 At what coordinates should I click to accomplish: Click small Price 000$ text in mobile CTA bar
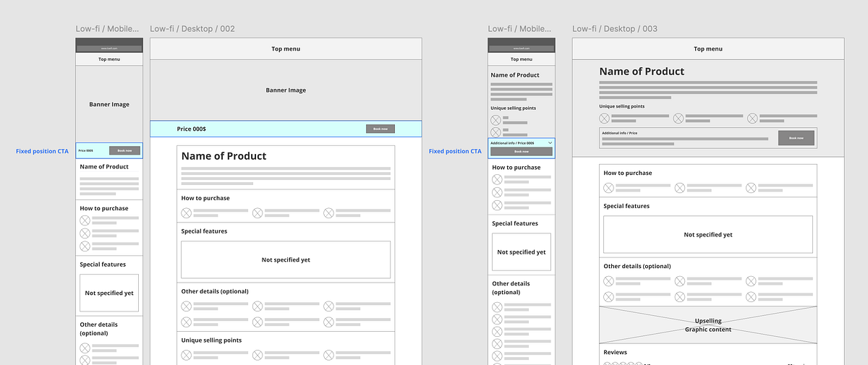[x=85, y=150]
